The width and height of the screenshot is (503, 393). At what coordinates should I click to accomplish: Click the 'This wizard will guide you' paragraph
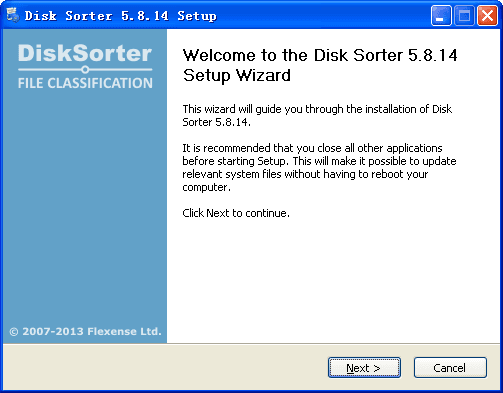(x=317, y=115)
